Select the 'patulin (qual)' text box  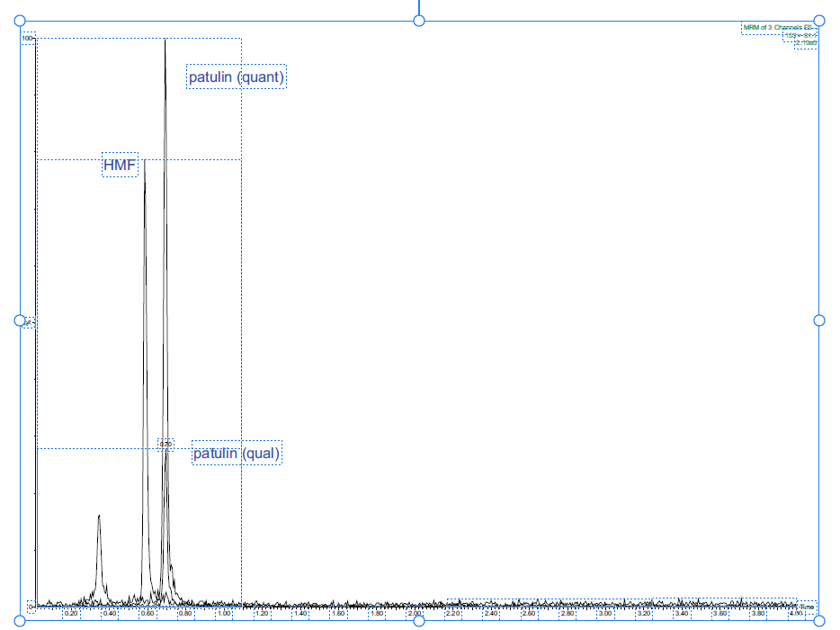pos(237,453)
